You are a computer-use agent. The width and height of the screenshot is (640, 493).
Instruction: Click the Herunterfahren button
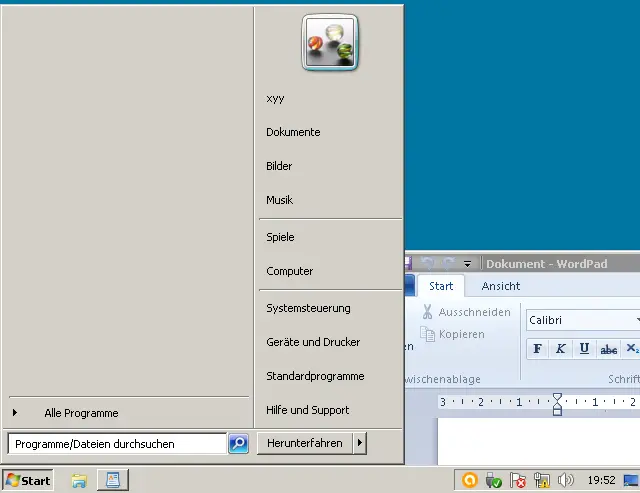coord(304,443)
